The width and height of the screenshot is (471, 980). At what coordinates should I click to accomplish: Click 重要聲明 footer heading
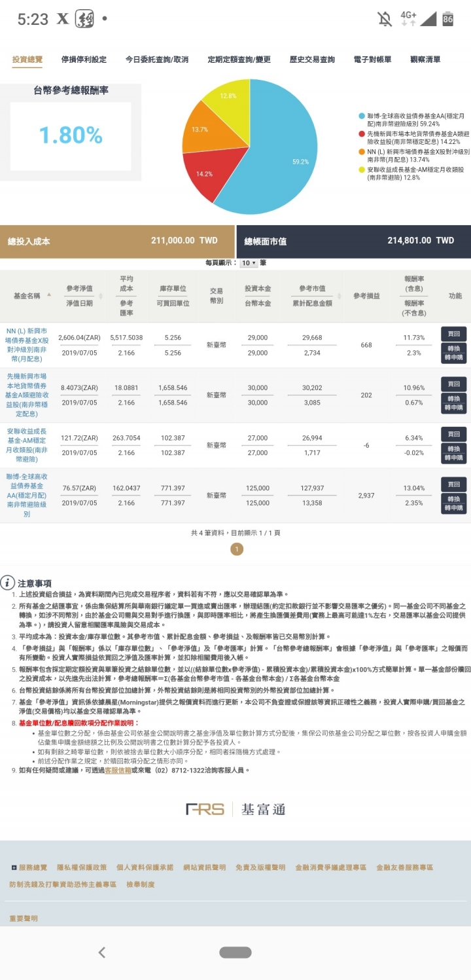pyautogui.click(x=24, y=918)
